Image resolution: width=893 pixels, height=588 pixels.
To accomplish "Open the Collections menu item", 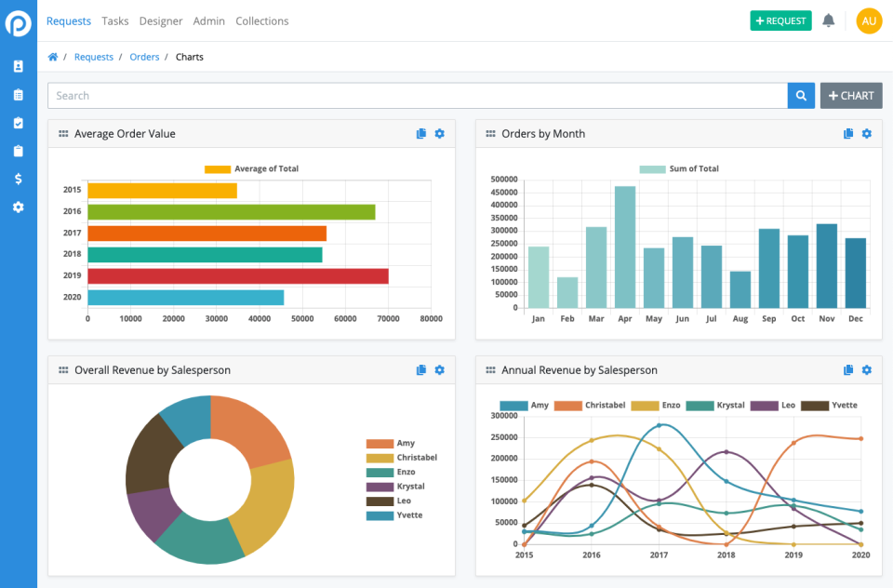I will [261, 20].
